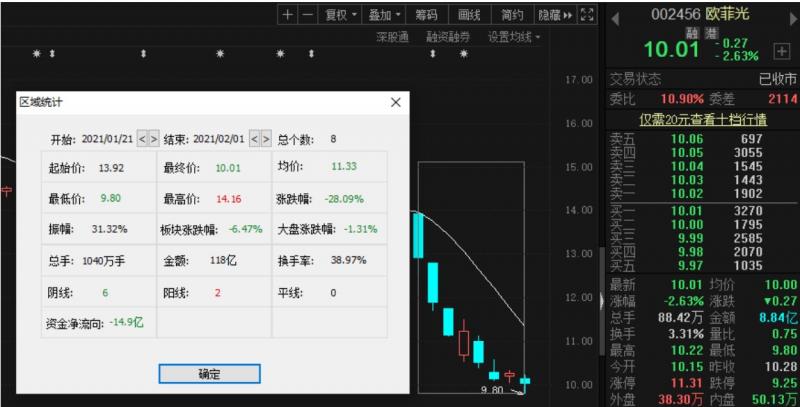Click end date 2021/02/01 field

click(218, 139)
